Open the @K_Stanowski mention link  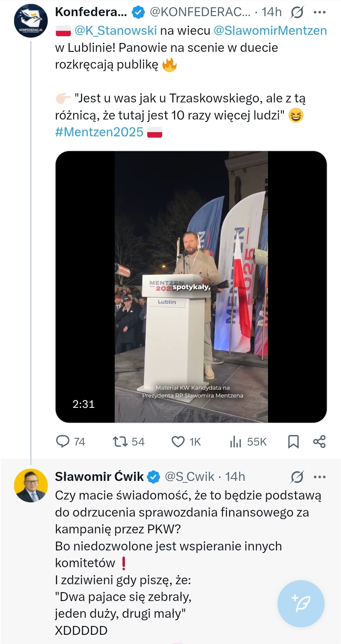[116, 31]
